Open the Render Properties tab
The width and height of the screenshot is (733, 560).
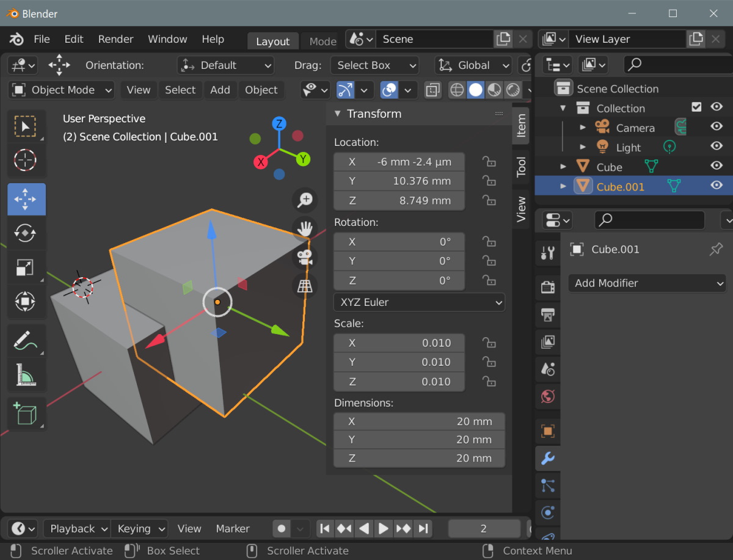tap(547, 287)
